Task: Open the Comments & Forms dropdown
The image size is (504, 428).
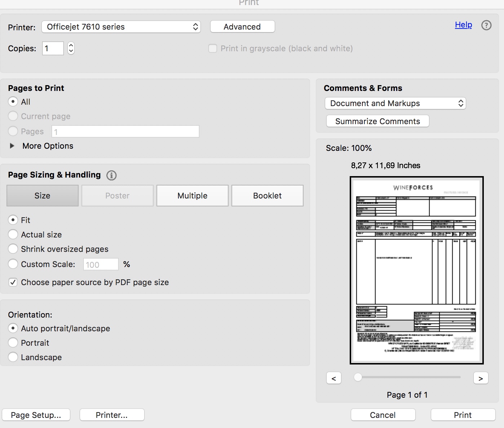Action: [x=395, y=103]
